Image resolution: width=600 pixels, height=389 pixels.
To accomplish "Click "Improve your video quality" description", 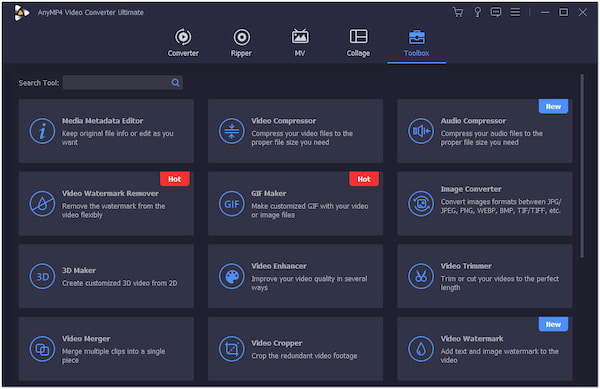I will coord(309,283).
